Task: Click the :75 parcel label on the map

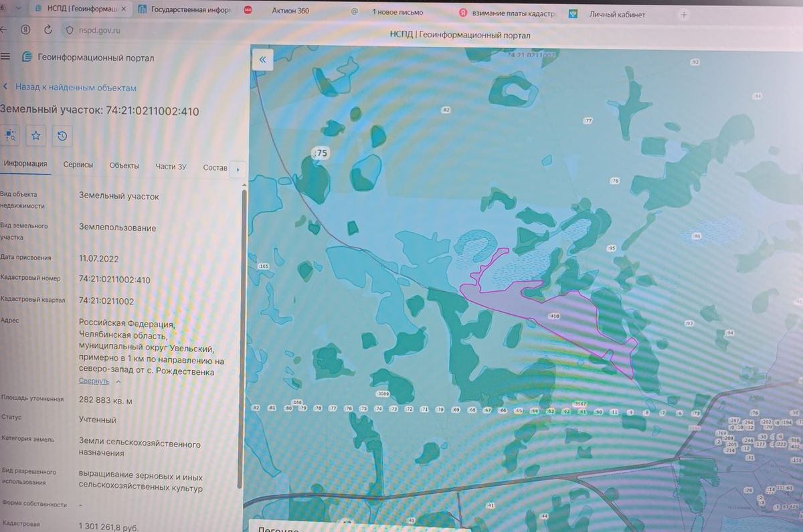Action: 321,153
